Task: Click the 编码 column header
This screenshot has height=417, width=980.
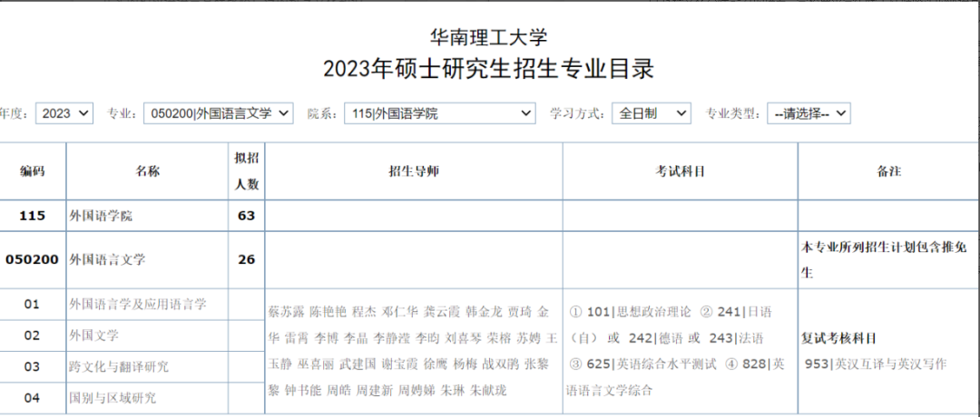Action: click(x=32, y=171)
